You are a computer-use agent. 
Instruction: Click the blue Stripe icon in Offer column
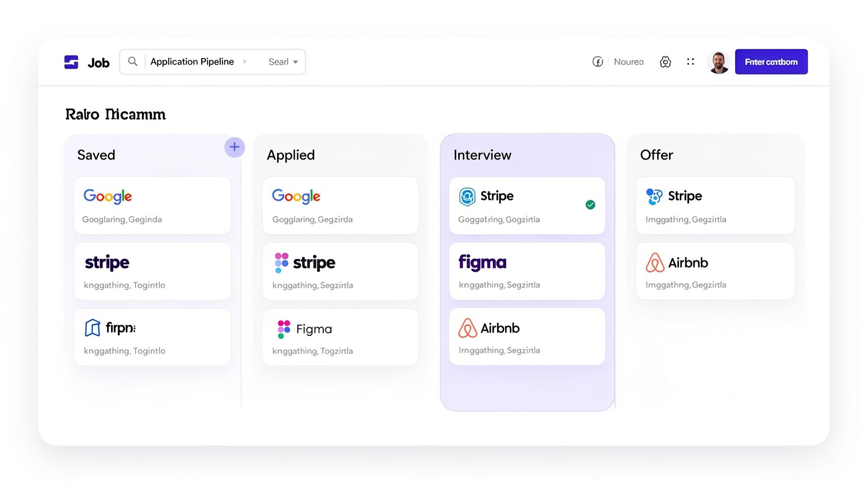(654, 197)
